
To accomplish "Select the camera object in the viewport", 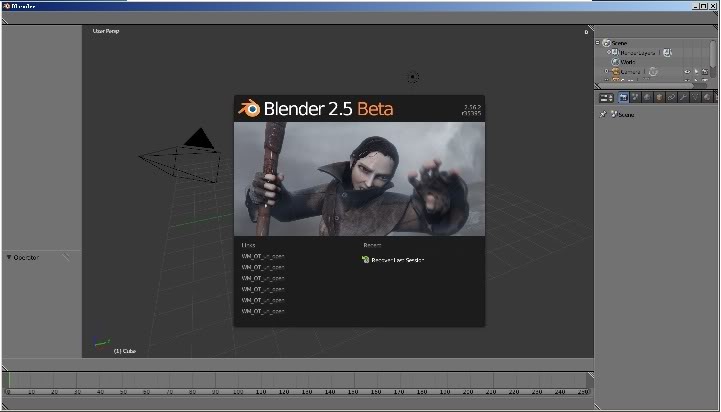I will pyautogui.click(x=180, y=156).
